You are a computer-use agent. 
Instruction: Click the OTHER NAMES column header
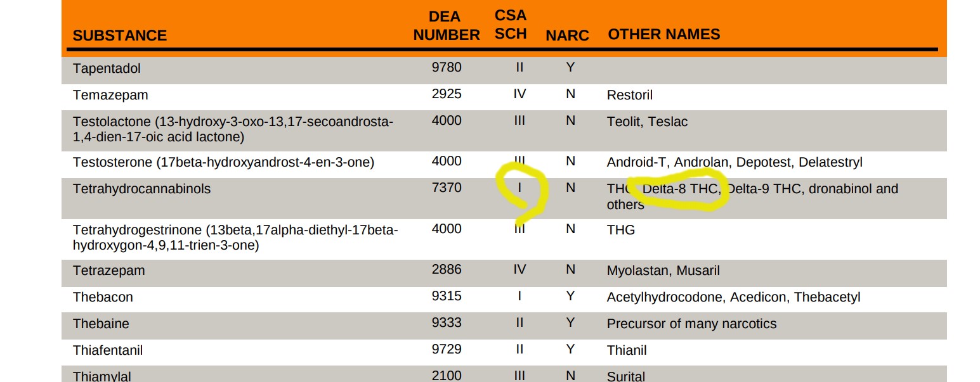click(x=664, y=34)
